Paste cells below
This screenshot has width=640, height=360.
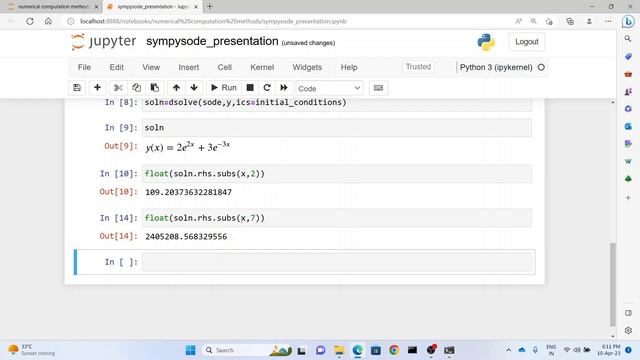pyautogui.click(x=155, y=88)
